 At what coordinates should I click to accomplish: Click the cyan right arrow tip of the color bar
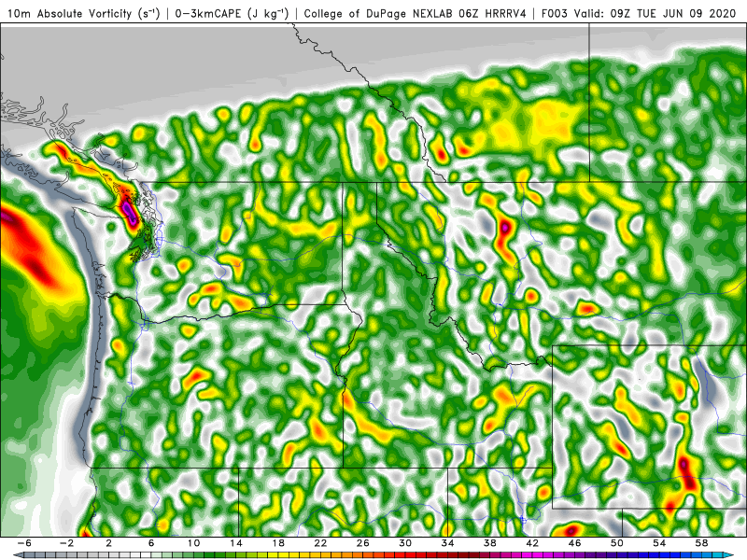click(730, 555)
